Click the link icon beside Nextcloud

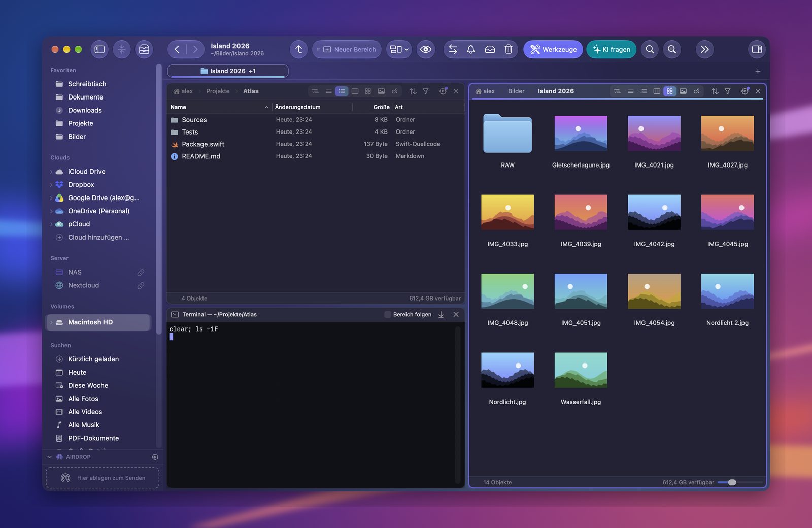click(x=141, y=286)
